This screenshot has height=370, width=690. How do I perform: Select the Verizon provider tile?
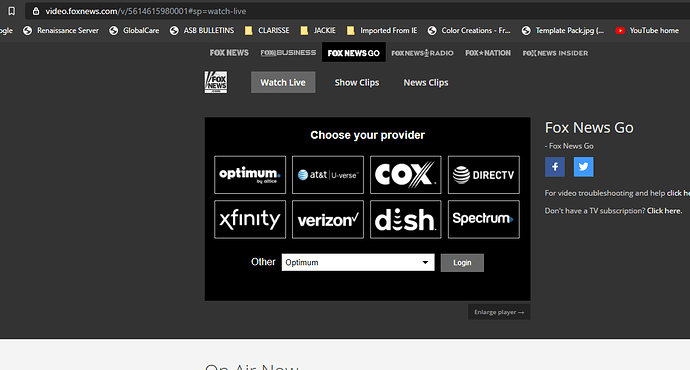click(x=328, y=219)
